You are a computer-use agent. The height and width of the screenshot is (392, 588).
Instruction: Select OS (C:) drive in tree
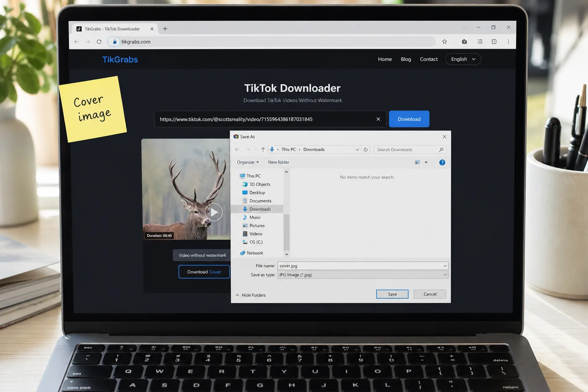pyautogui.click(x=252, y=242)
